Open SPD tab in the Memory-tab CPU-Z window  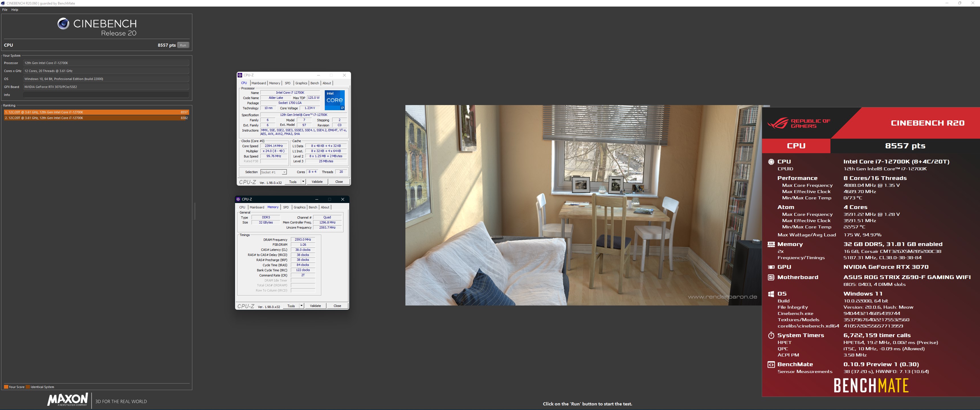286,207
